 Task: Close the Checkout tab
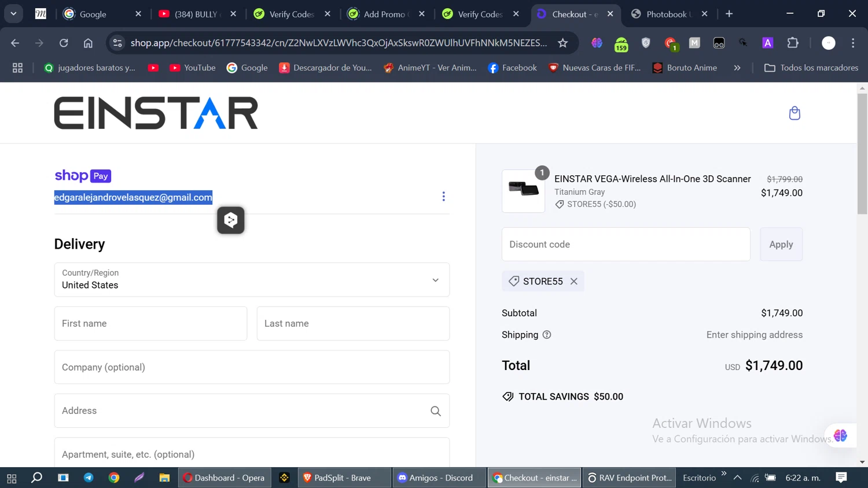(x=610, y=14)
